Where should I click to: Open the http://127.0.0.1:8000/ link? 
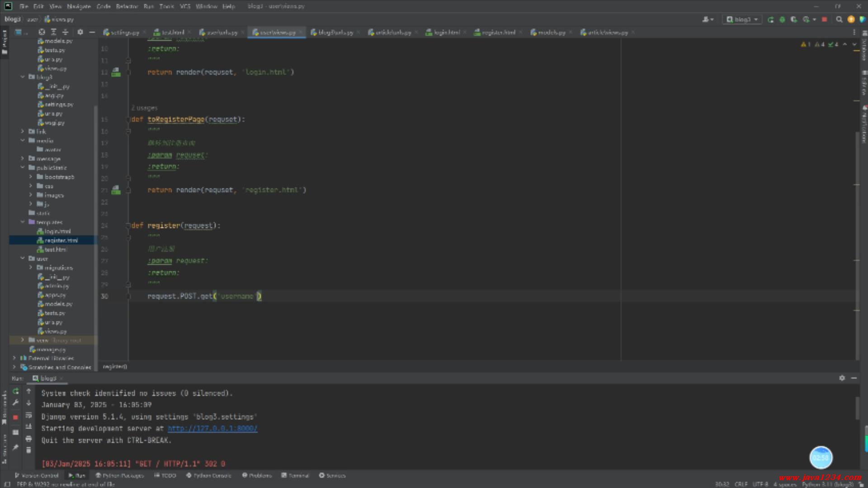point(212,428)
